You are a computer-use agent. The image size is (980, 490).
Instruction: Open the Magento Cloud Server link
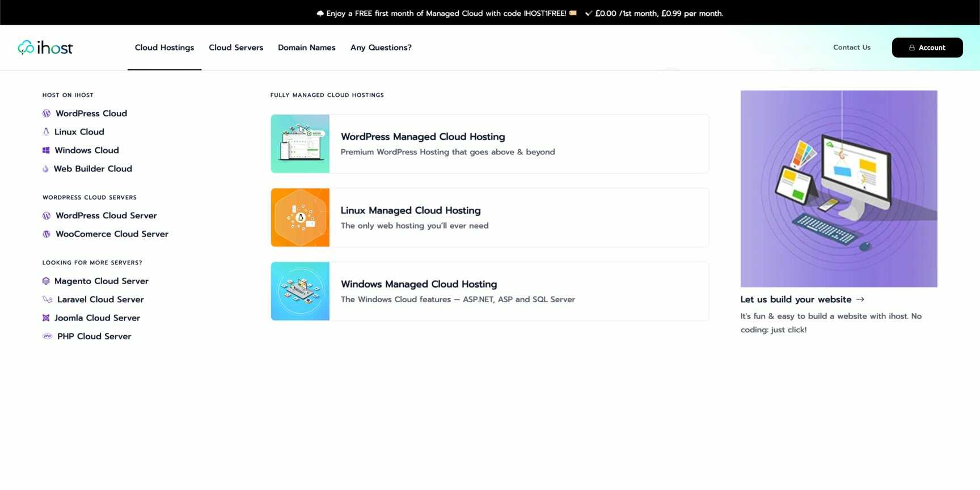[x=102, y=281]
